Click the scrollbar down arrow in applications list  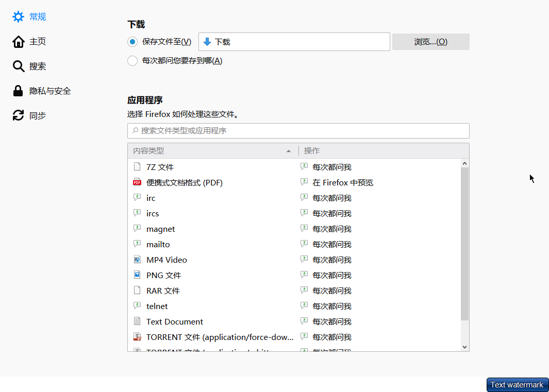pyautogui.click(x=465, y=347)
